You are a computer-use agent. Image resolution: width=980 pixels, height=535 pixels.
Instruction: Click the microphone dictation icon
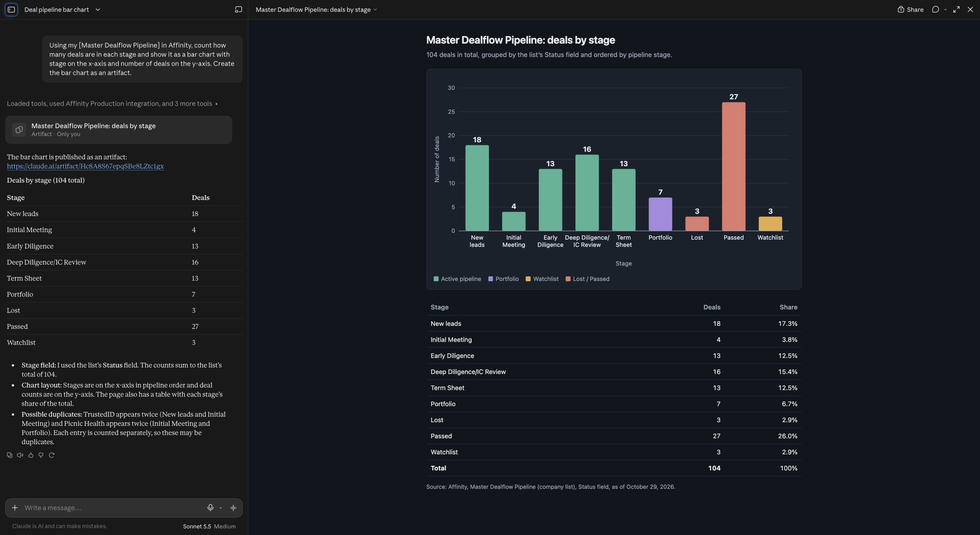(x=210, y=507)
